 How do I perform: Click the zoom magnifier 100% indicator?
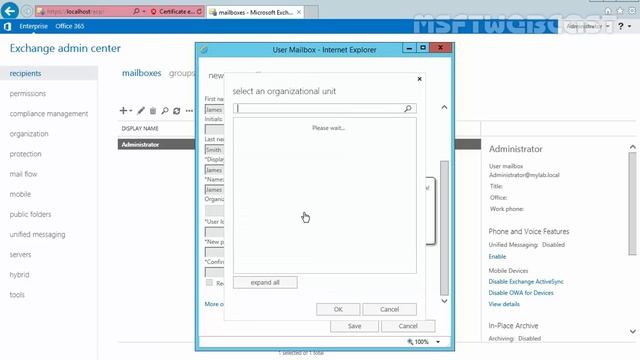point(418,342)
